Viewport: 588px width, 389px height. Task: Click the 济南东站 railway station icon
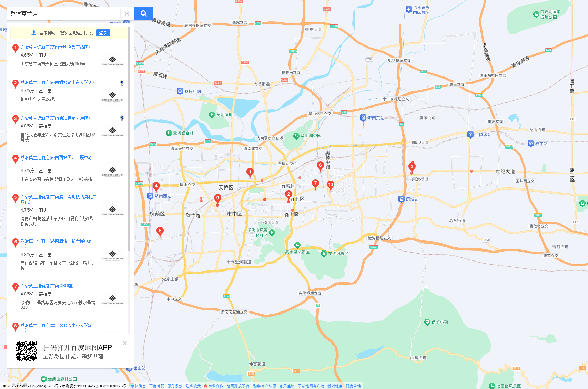coord(363,118)
